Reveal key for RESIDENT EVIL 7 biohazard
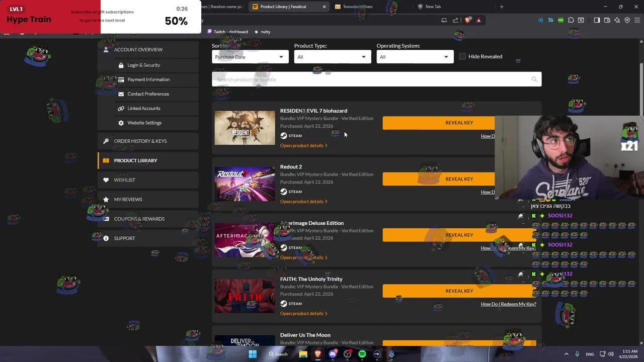Screen dimensions: 644x362 pyautogui.click(x=439, y=123)
